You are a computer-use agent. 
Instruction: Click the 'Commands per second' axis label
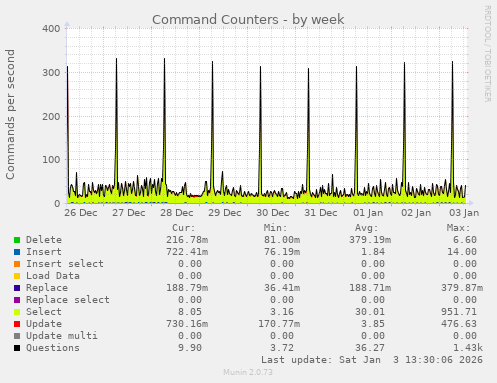(x=10, y=114)
